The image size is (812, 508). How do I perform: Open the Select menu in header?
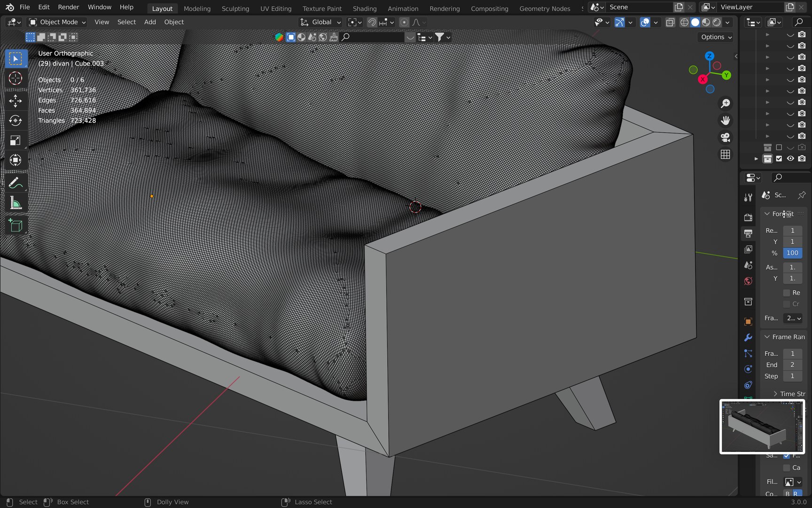pyautogui.click(x=126, y=22)
